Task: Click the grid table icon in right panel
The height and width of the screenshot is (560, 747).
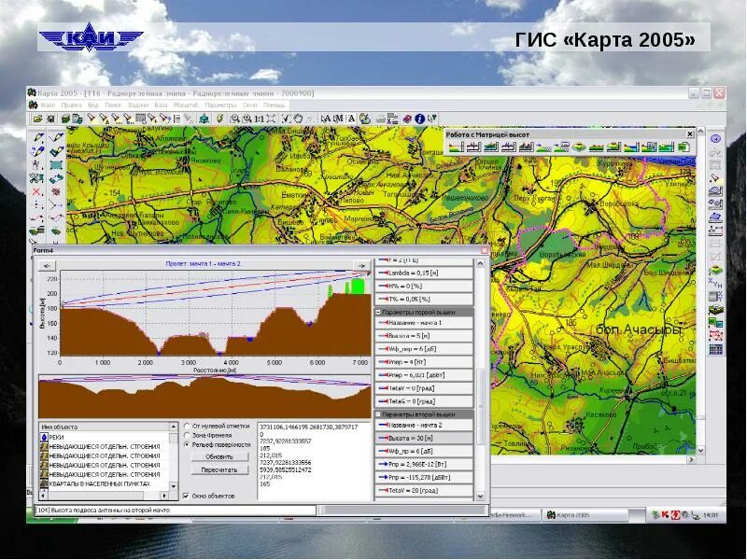Action: coord(715,349)
